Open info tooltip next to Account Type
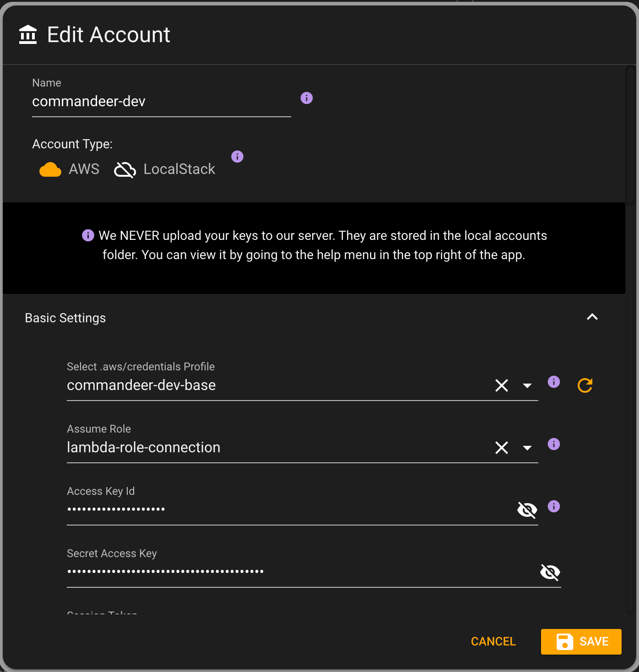This screenshot has width=639, height=672. [237, 157]
